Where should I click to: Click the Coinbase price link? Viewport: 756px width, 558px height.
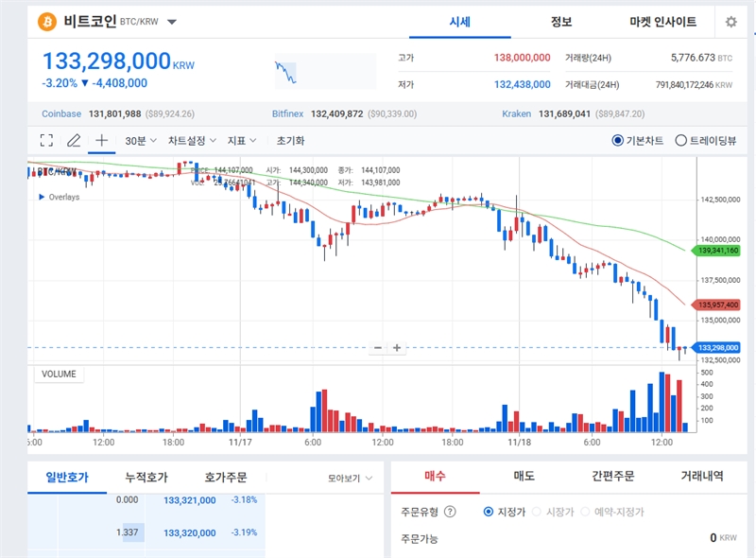pyautogui.click(x=61, y=113)
